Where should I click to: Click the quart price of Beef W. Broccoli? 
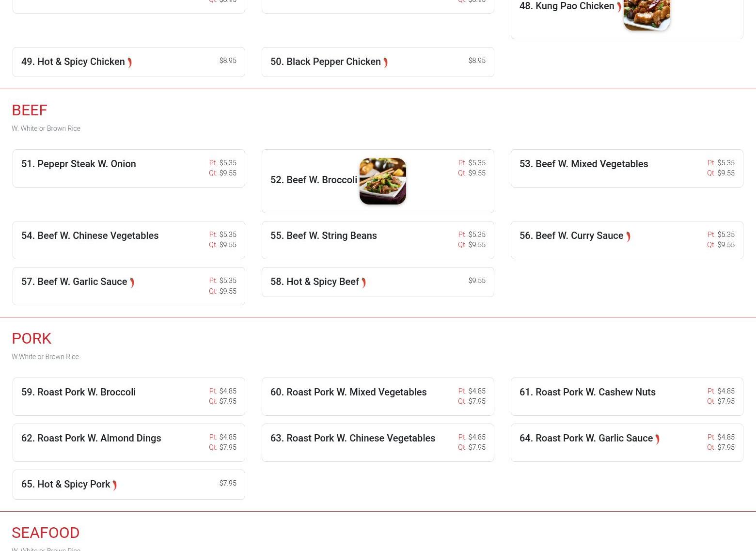(472, 173)
